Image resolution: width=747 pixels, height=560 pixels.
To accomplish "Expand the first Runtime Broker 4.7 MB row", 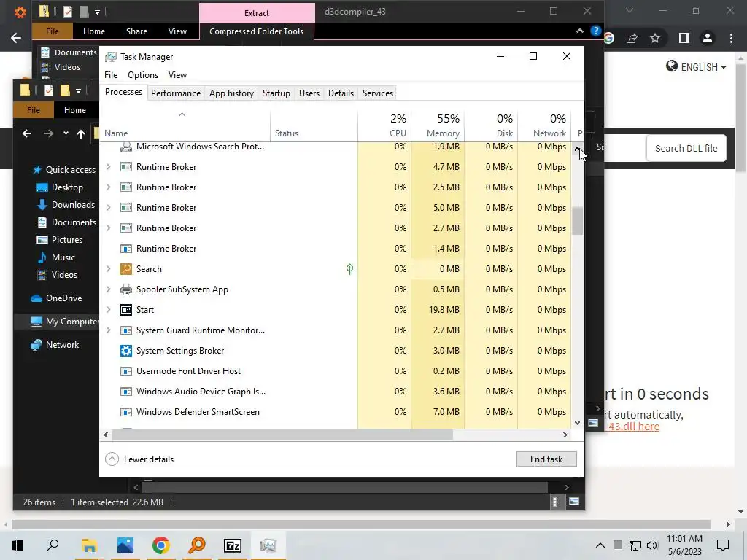I will coord(108,167).
